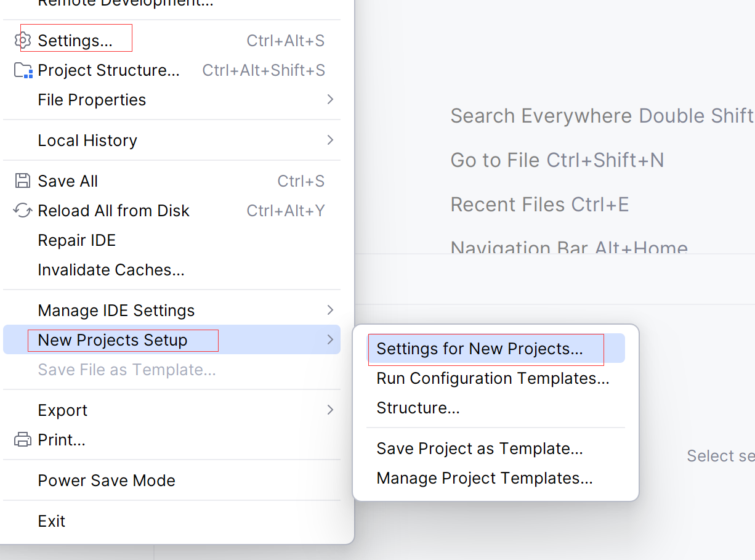Expand the File Properties submenu arrow
This screenshot has width=755, height=560.
pyautogui.click(x=330, y=100)
